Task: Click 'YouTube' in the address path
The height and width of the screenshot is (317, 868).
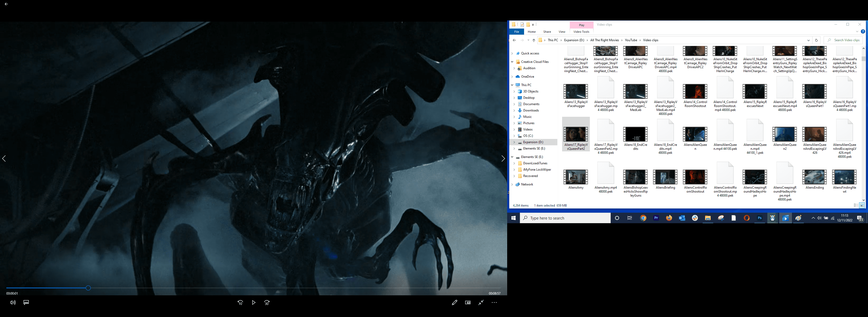Action: pos(631,40)
